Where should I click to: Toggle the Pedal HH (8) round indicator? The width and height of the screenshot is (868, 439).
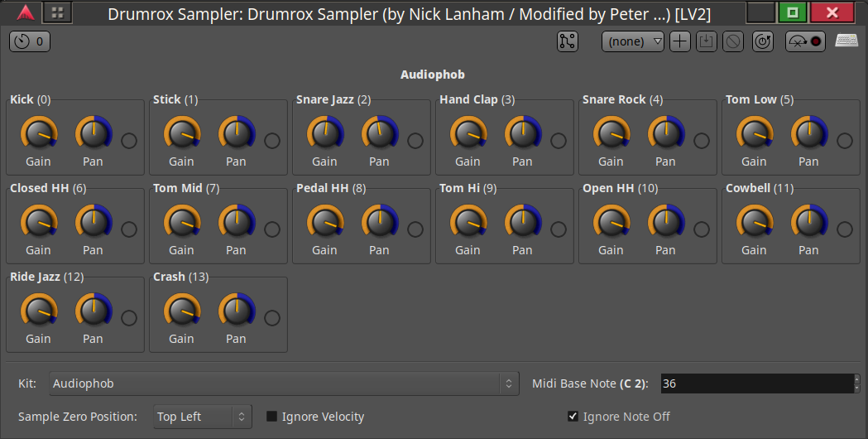[x=415, y=229]
